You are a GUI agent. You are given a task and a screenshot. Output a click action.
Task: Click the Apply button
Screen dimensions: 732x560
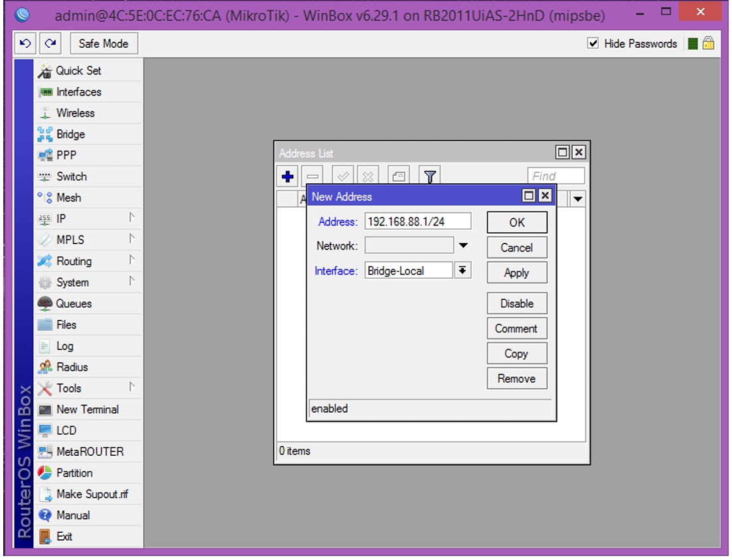(517, 273)
